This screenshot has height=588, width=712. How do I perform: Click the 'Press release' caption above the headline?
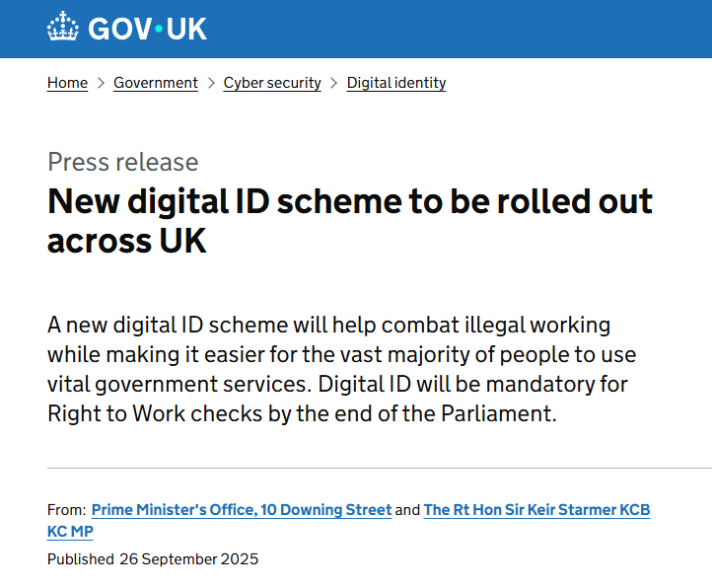pos(123,162)
